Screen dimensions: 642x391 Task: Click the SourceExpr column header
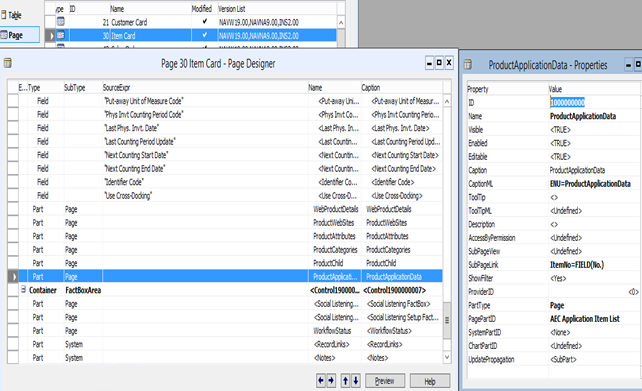tap(205, 88)
